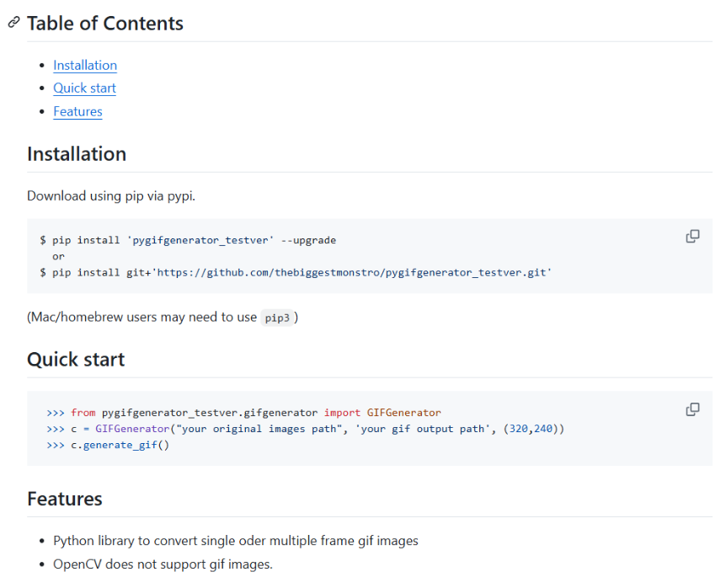Click the c.generate_gif() code line

(x=108, y=445)
